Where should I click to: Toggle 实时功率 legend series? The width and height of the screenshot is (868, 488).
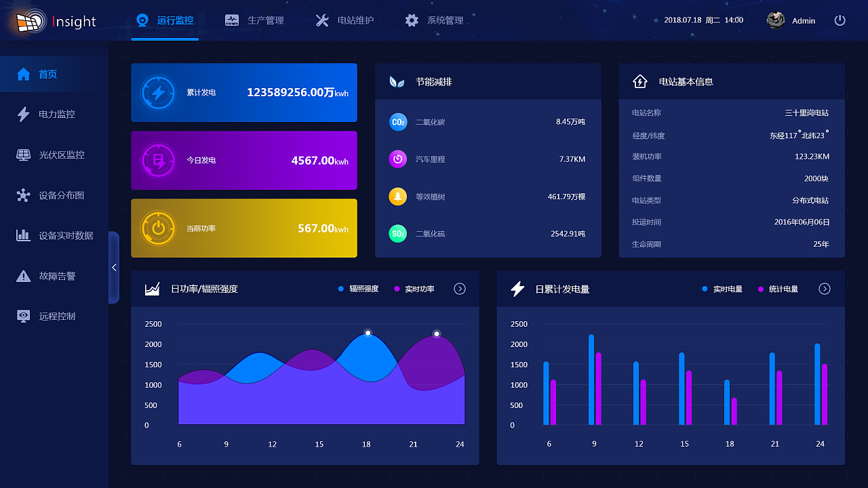(414, 289)
